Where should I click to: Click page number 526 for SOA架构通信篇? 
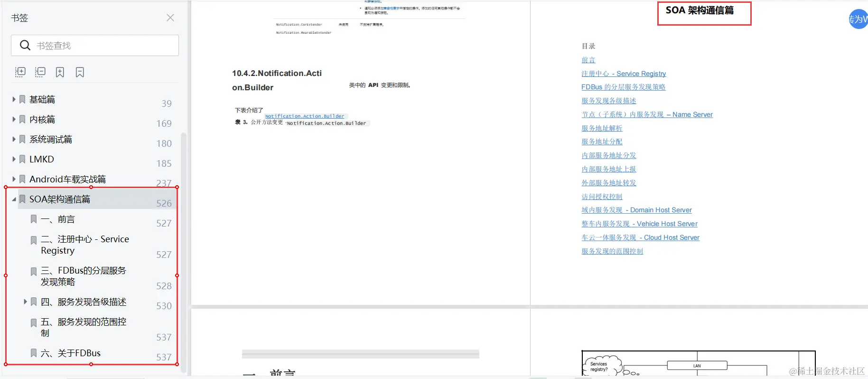(164, 203)
